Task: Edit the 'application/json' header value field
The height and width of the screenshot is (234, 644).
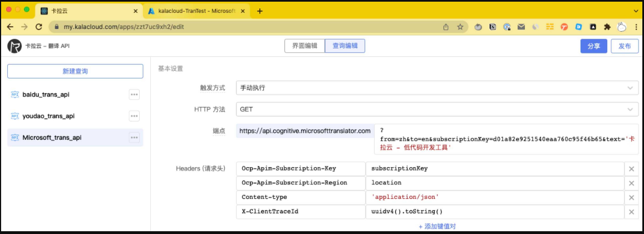Action: [x=494, y=197]
